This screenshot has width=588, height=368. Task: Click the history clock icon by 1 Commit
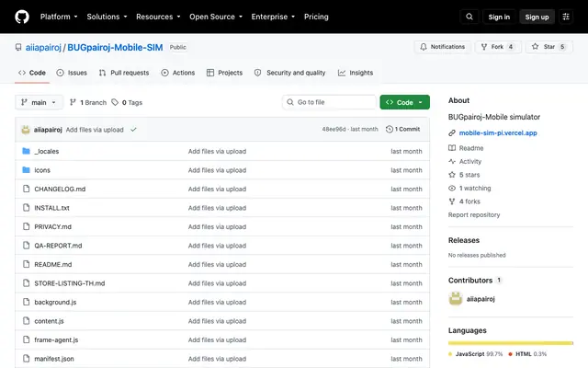click(x=390, y=129)
